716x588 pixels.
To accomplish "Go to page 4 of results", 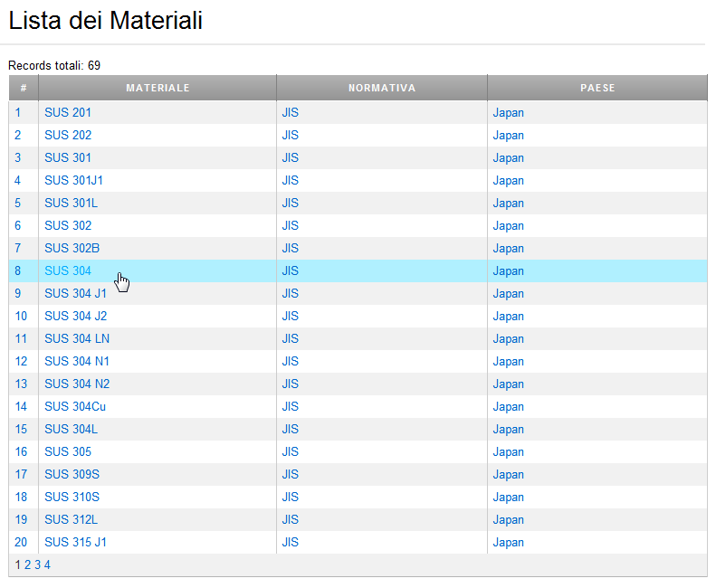I will [47, 564].
